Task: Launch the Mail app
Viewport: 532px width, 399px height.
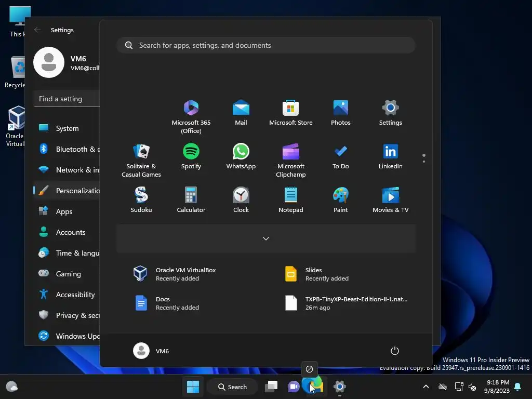Action: pos(241,113)
